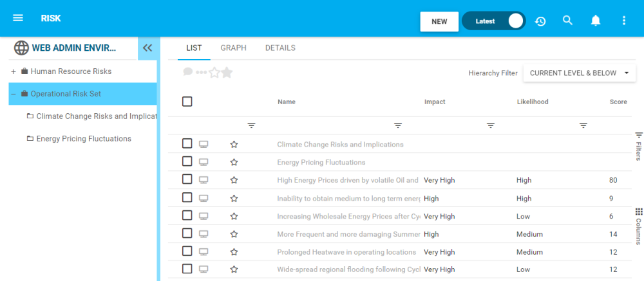Switch to the LIST tab
Image resolution: width=644 pixels, height=281 pixels.
point(194,48)
